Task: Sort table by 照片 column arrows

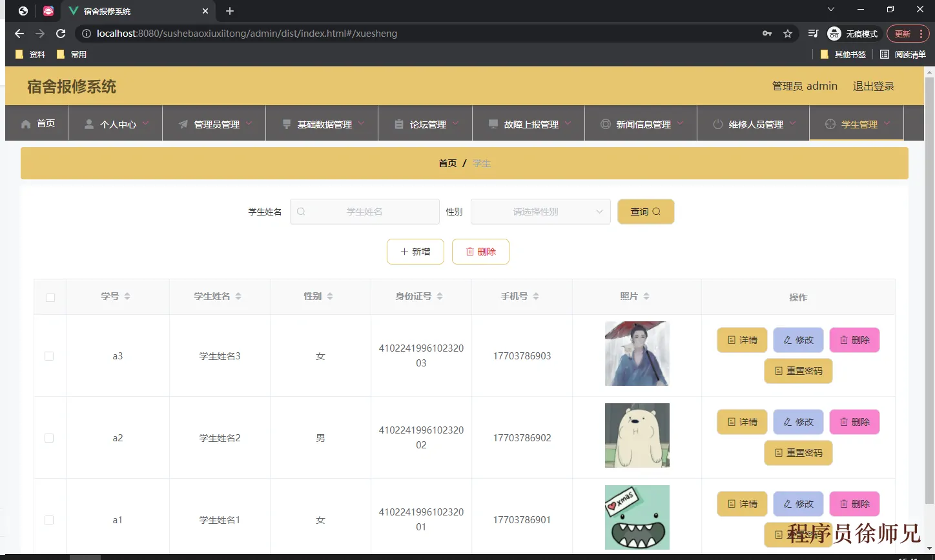Action: click(646, 296)
